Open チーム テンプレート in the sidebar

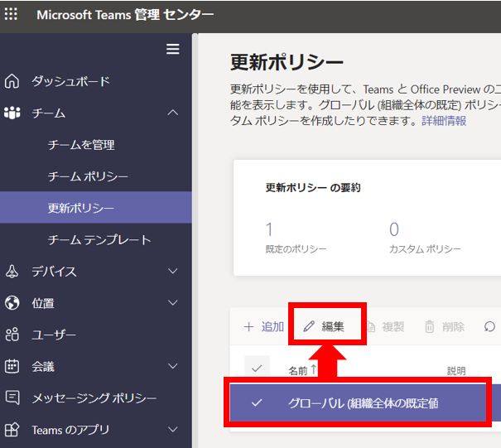tap(99, 239)
